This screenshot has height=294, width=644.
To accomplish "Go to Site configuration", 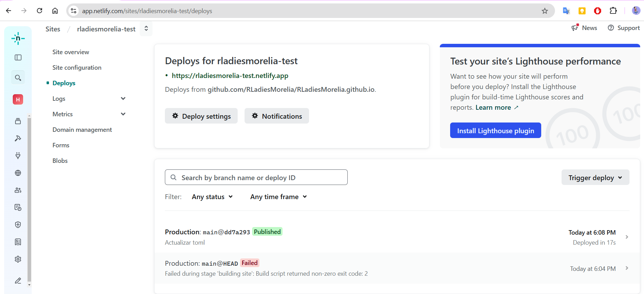I will click(x=77, y=67).
